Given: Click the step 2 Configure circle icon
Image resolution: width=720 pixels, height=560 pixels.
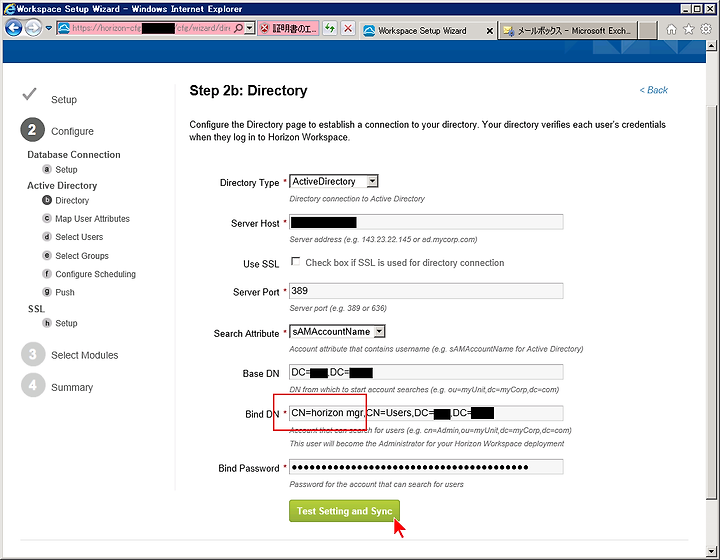Looking at the screenshot, I should click(32, 130).
